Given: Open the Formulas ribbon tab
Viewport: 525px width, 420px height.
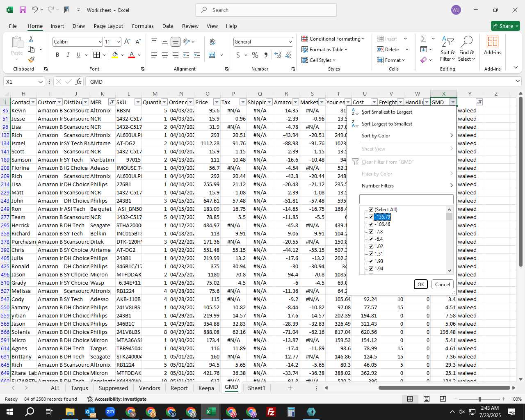Looking at the screenshot, I should (143, 26).
